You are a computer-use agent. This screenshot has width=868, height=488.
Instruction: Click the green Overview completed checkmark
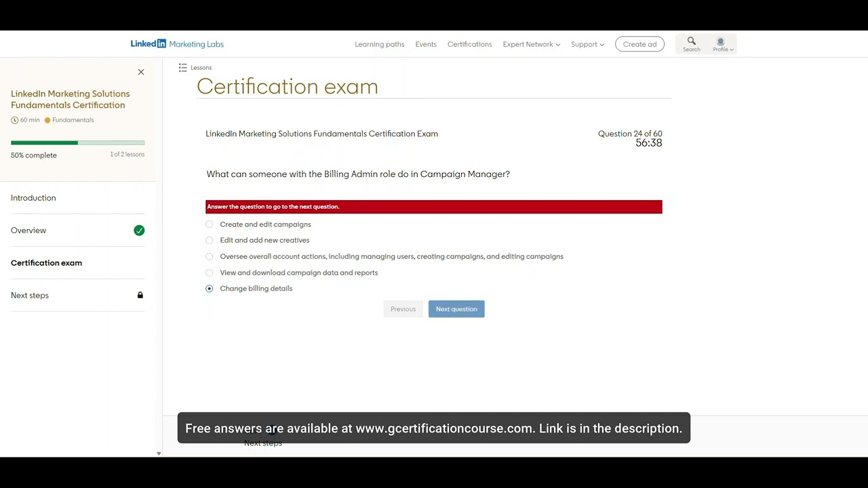(139, 230)
